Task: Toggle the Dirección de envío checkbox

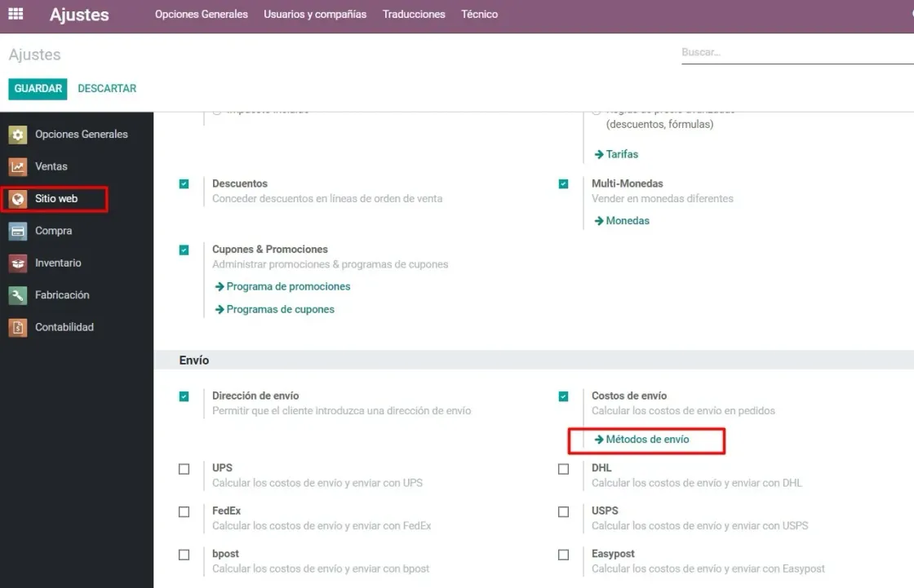Action: click(184, 396)
